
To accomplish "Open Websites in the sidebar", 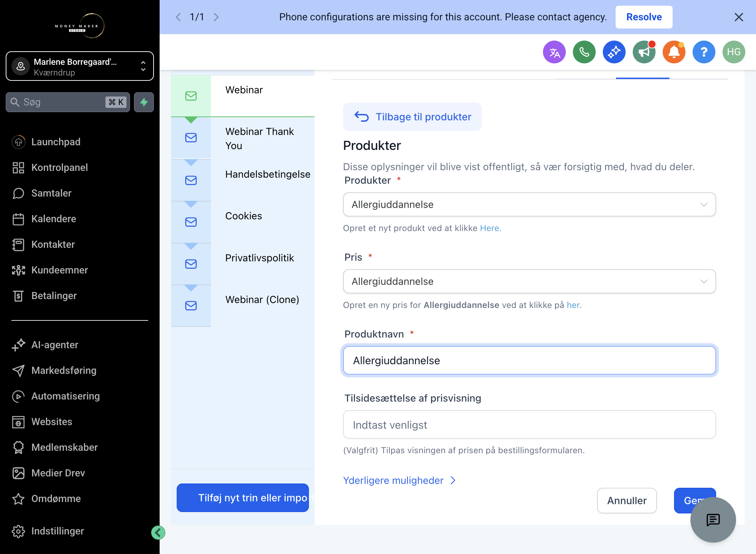I will (x=42, y=422).
